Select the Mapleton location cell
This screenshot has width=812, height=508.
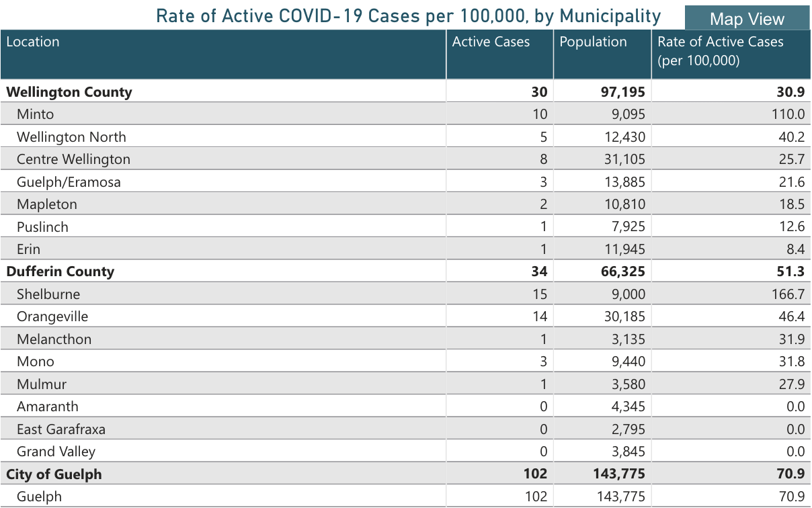pos(47,204)
